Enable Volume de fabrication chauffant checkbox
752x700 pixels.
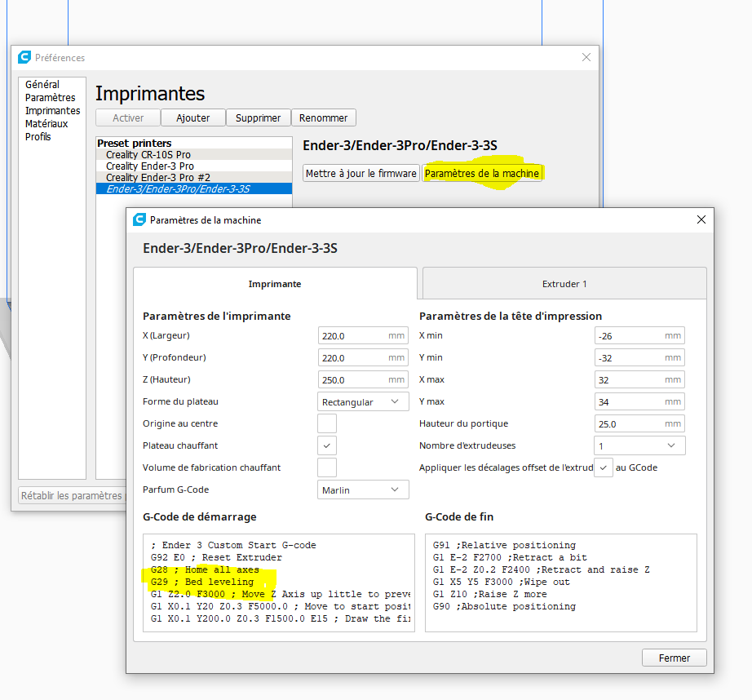(327, 467)
